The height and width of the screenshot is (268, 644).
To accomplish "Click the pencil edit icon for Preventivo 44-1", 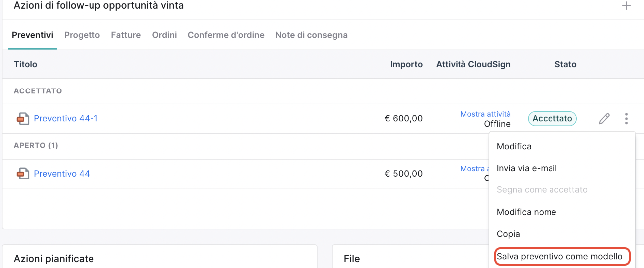I will click(604, 119).
